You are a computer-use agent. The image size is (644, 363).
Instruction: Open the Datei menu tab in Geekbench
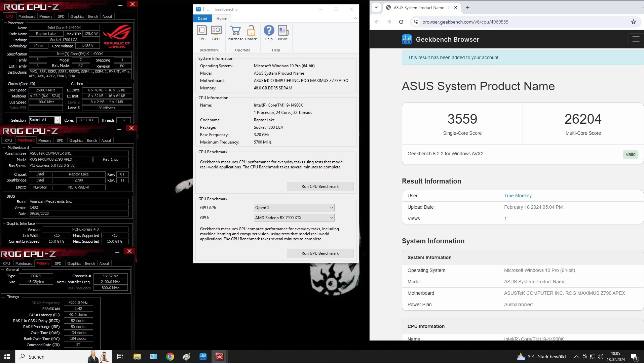click(x=202, y=18)
